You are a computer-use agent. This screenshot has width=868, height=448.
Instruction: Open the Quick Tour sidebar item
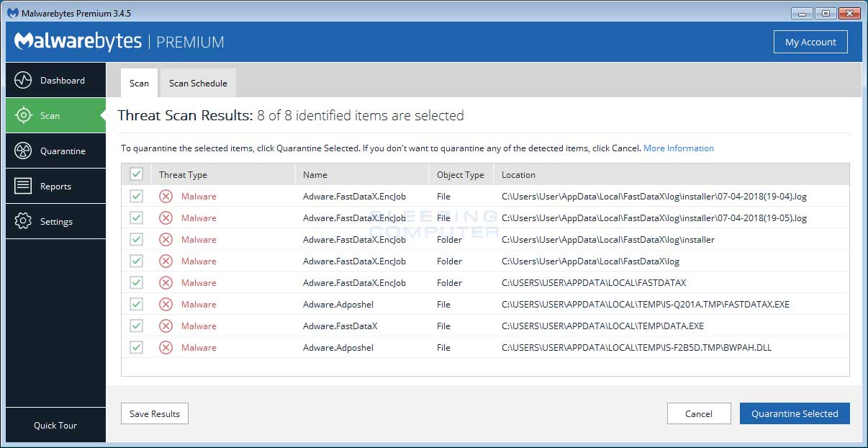[x=55, y=425]
